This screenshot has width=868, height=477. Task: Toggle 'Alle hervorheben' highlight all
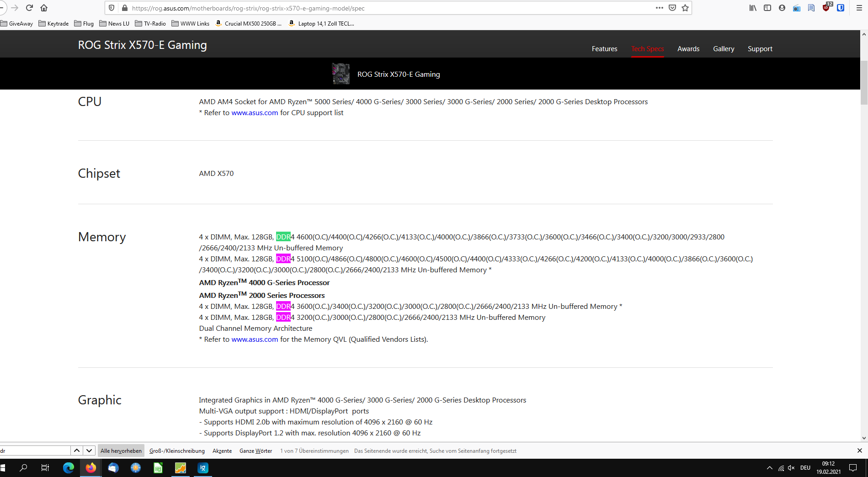(121, 451)
